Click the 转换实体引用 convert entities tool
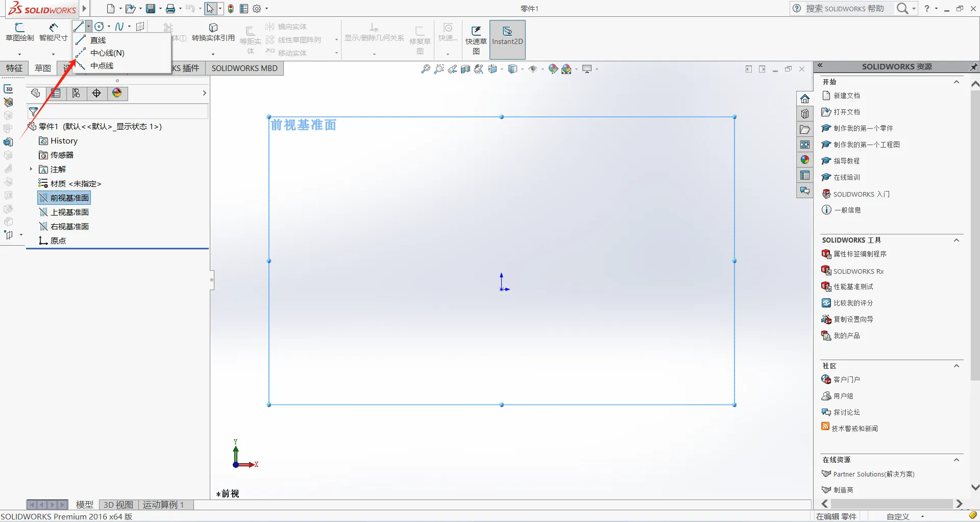Viewport: 980px width, 522px height. [x=213, y=32]
